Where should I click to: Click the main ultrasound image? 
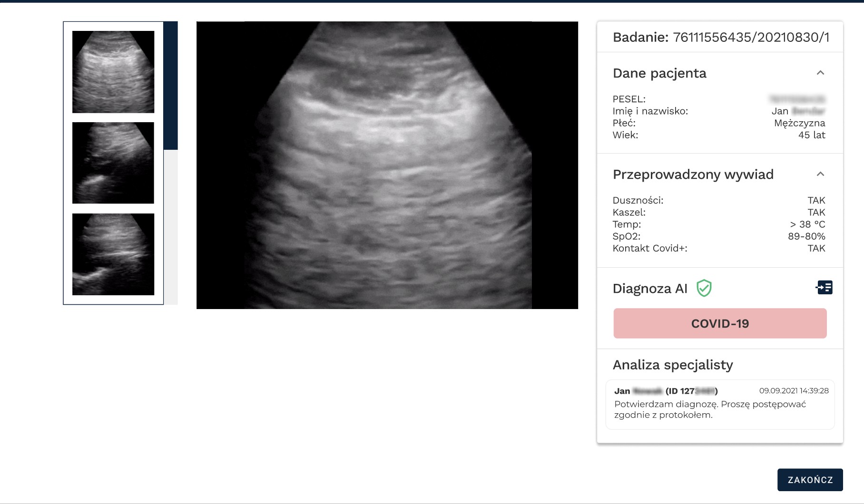pyautogui.click(x=387, y=165)
